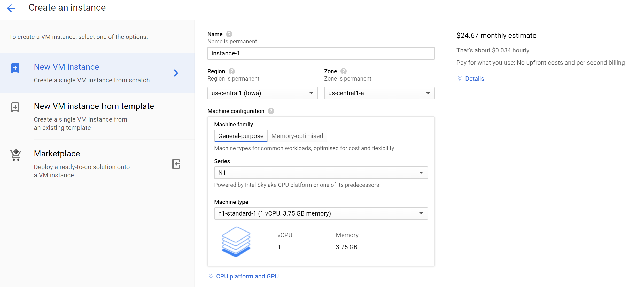The height and width of the screenshot is (287, 644).
Task: Click the Details double-chevron icon
Action: (460, 78)
